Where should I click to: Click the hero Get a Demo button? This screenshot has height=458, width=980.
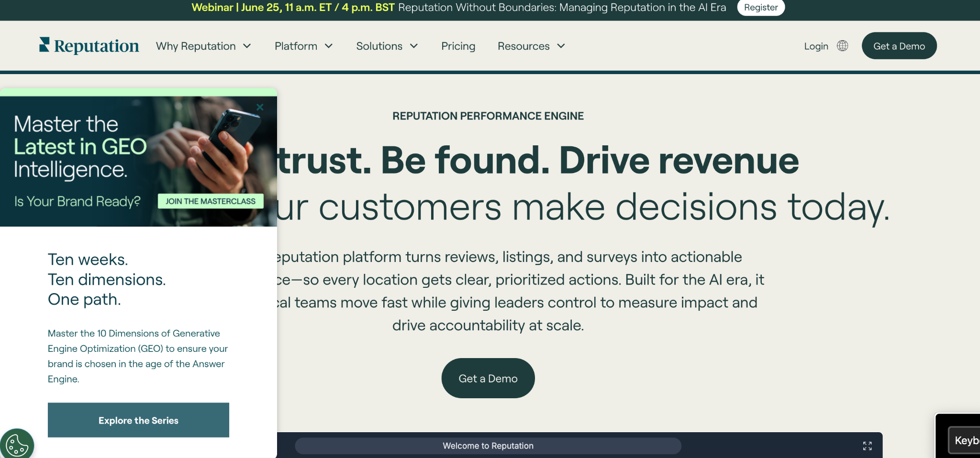tap(488, 378)
